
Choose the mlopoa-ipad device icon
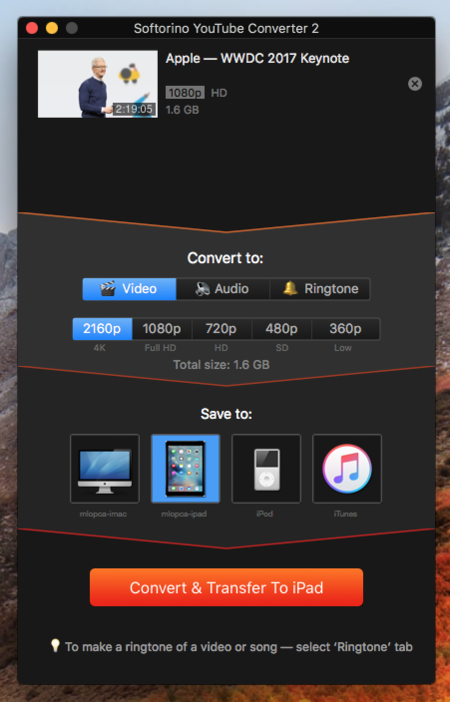tap(185, 468)
